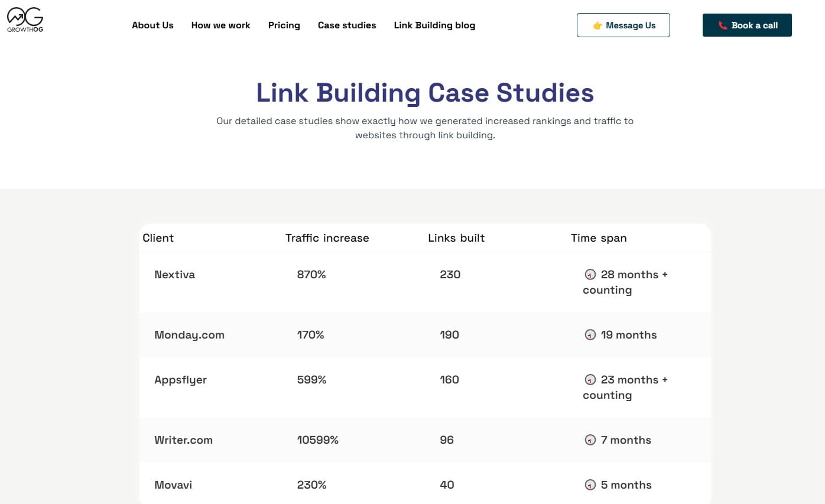Click the 96 links built value
825x504 pixels.
pyautogui.click(x=447, y=440)
